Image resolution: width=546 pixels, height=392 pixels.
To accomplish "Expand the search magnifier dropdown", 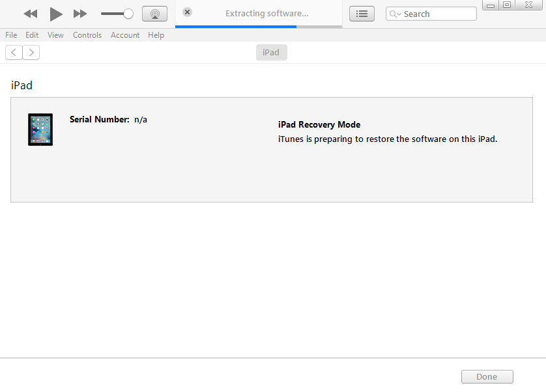I will (x=395, y=14).
